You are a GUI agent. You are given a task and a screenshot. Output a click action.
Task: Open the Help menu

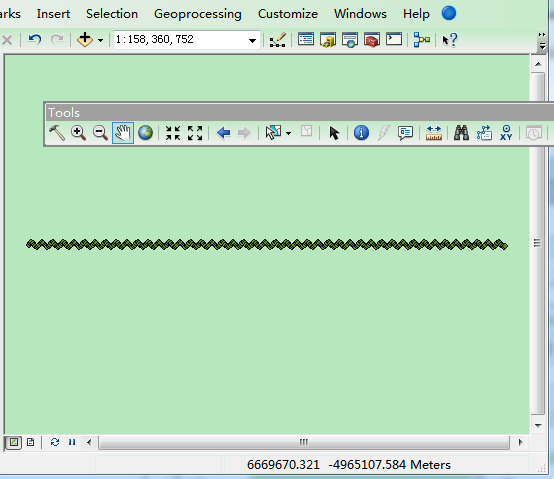(x=416, y=14)
